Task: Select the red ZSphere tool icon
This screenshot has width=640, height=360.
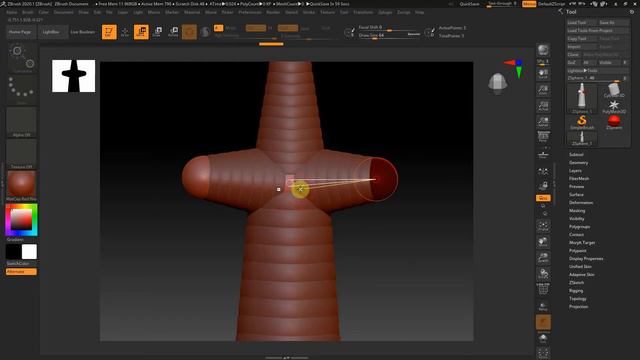Action: [614, 122]
